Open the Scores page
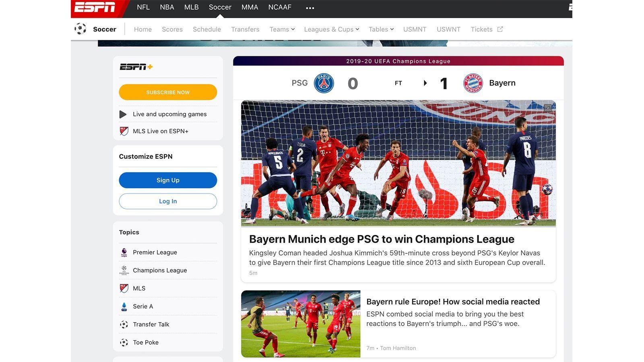644x362 pixels. coord(172,29)
